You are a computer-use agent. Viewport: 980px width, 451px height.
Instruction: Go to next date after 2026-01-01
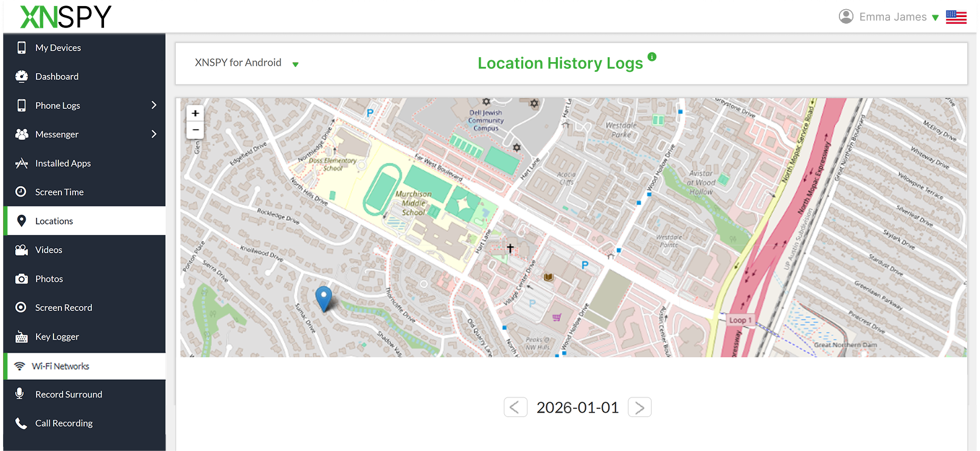639,407
